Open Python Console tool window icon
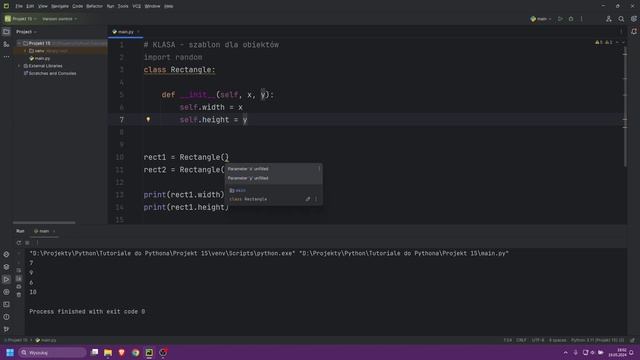The height and width of the screenshot is (360, 640). coord(6,292)
